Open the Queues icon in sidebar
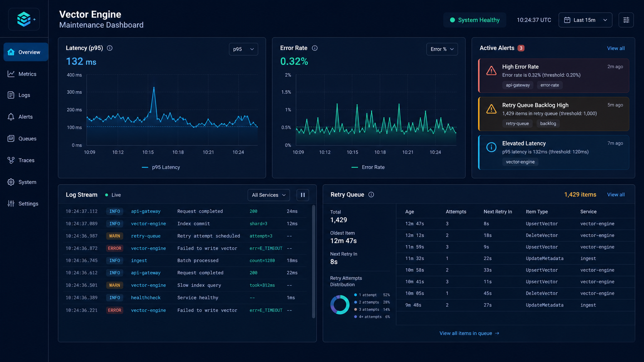Image resolution: width=644 pixels, height=362 pixels. pyautogui.click(x=11, y=138)
